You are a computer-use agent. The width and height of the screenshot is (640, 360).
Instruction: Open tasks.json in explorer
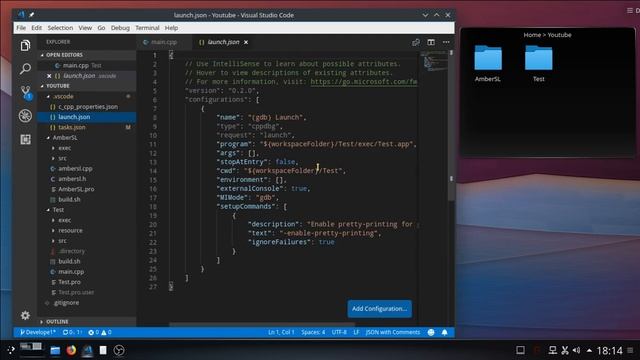pyautogui.click(x=87, y=127)
